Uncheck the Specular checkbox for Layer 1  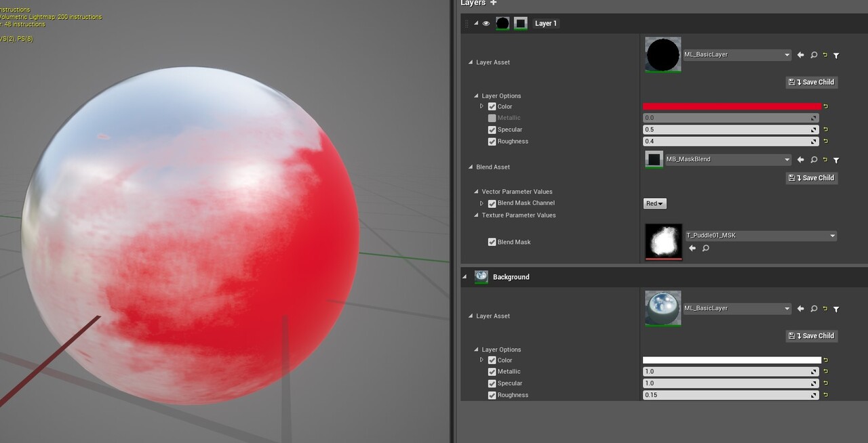pyautogui.click(x=492, y=129)
